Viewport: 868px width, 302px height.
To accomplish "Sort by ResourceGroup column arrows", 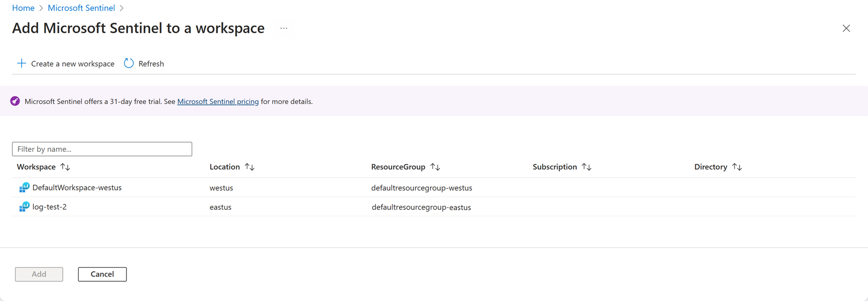I will pyautogui.click(x=435, y=167).
